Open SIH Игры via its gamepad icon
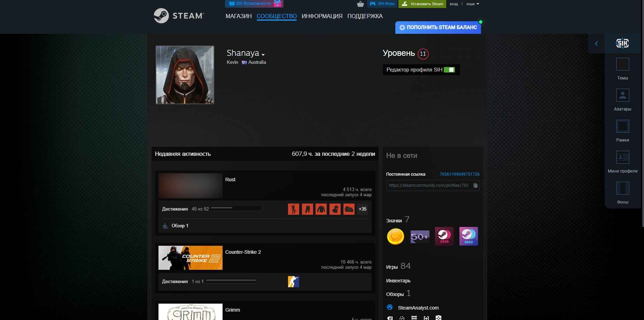 (372, 4)
